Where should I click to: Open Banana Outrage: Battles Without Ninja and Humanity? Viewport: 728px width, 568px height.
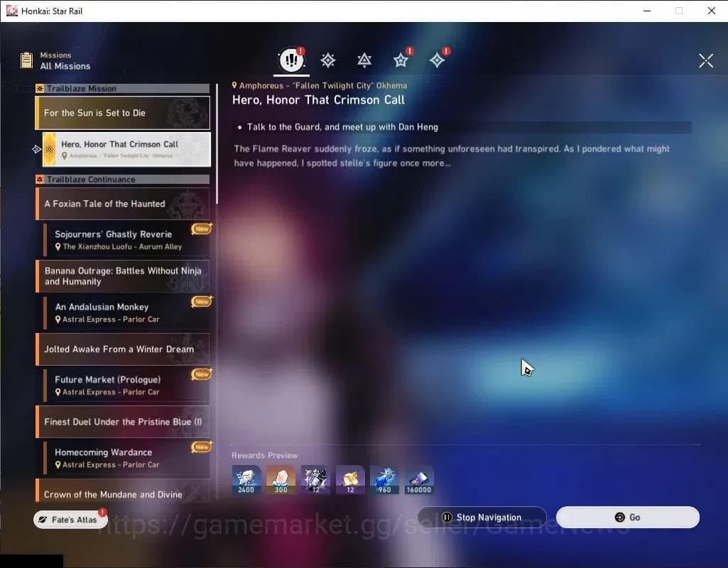[123, 276]
